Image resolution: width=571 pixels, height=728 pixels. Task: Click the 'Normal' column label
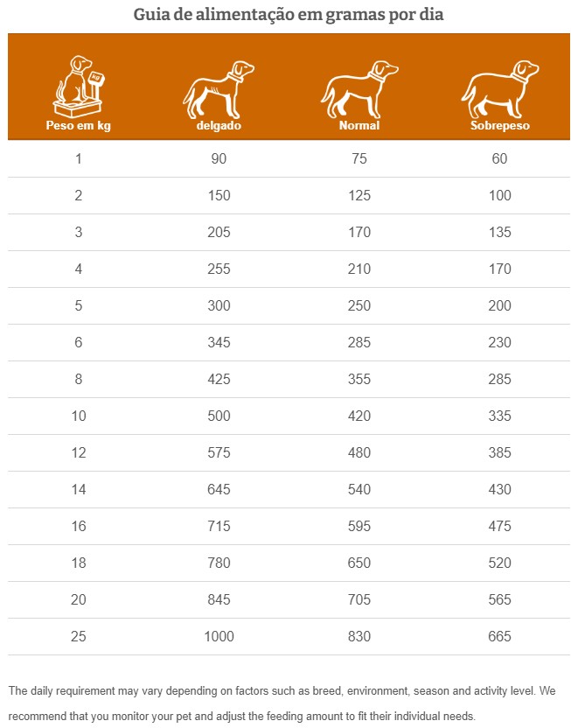pos(359,125)
